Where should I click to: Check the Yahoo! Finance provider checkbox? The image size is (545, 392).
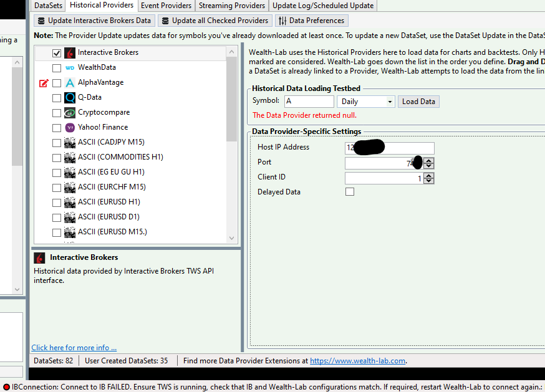click(x=57, y=128)
